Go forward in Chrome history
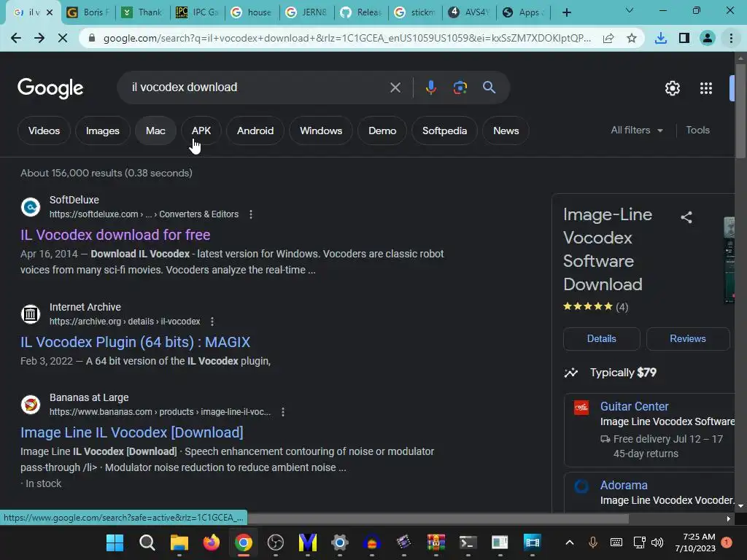The image size is (747, 560). (x=39, y=38)
